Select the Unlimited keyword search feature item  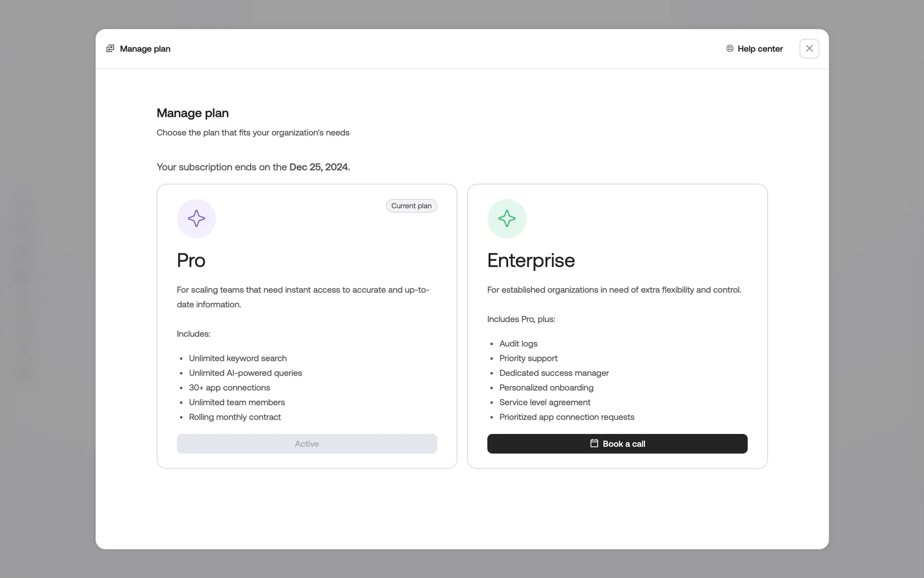(x=238, y=358)
